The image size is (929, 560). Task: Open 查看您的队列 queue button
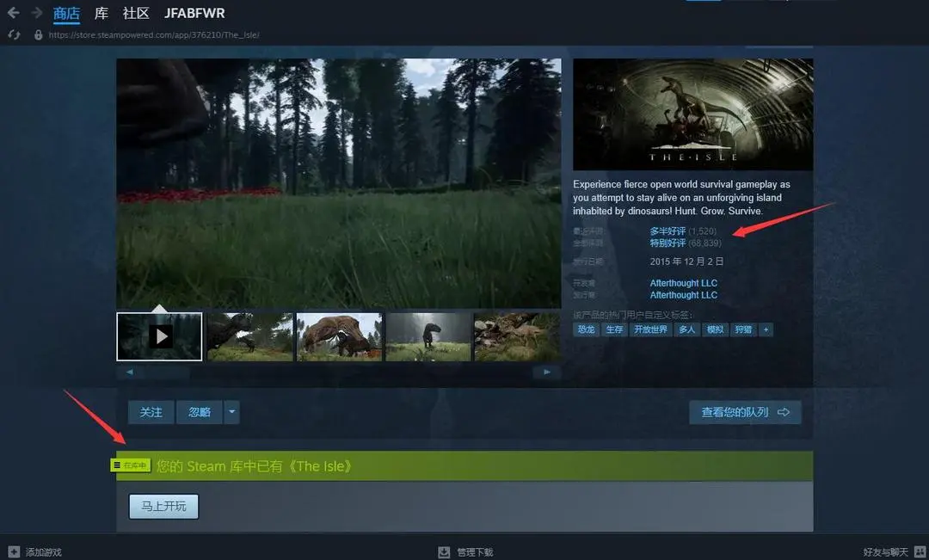(745, 412)
